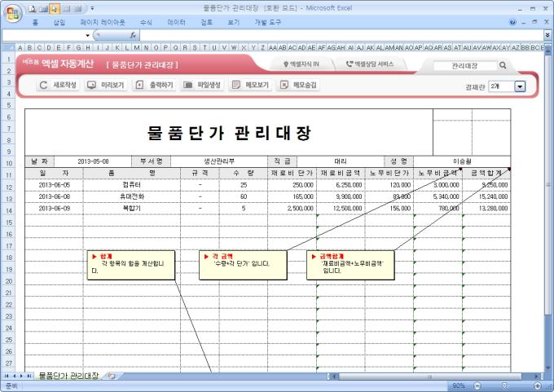Select the 5,340,000 labor amount cell

438,196
